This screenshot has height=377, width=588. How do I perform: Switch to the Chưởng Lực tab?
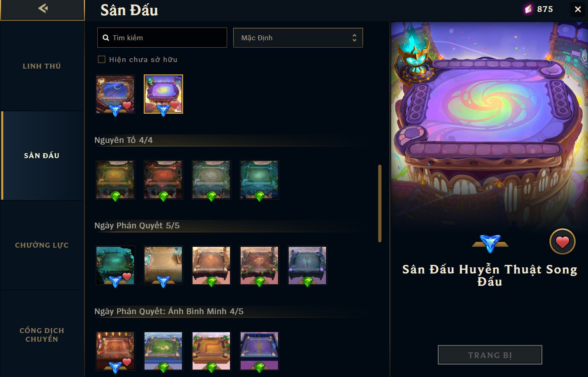pyautogui.click(x=42, y=245)
